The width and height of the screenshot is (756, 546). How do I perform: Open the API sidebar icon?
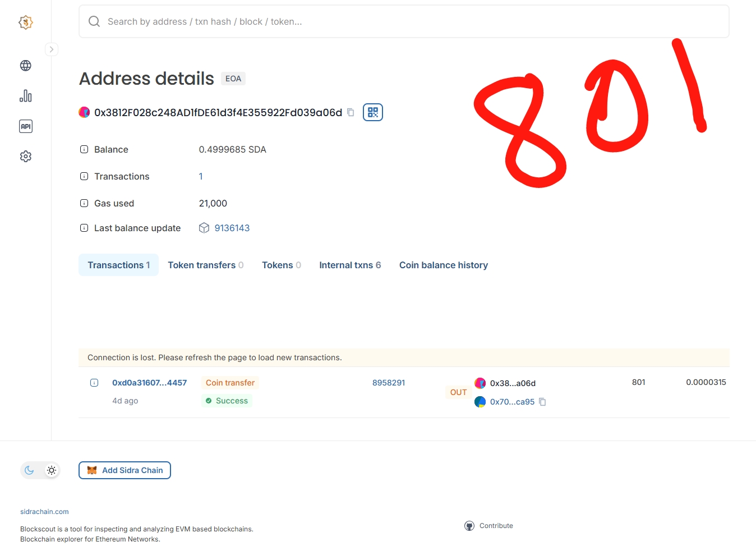(x=26, y=126)
